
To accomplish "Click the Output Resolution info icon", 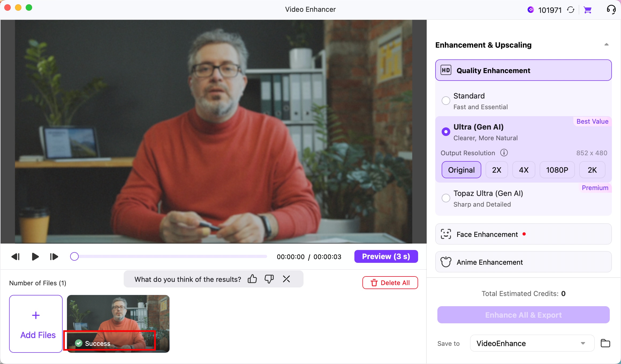I will pyautogui.click(x=504, y=153).
